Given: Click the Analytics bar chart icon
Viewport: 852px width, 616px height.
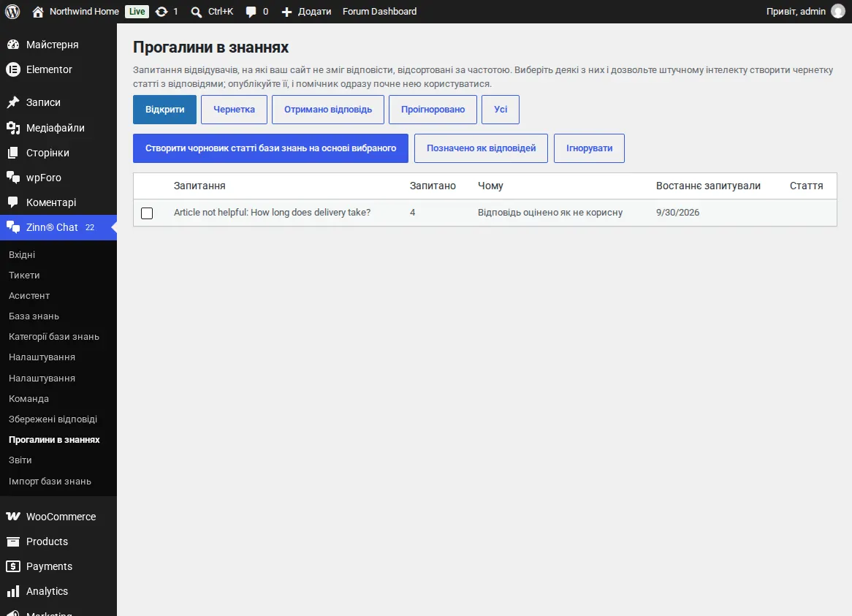Looking at the screenshot, I should 13,591.
